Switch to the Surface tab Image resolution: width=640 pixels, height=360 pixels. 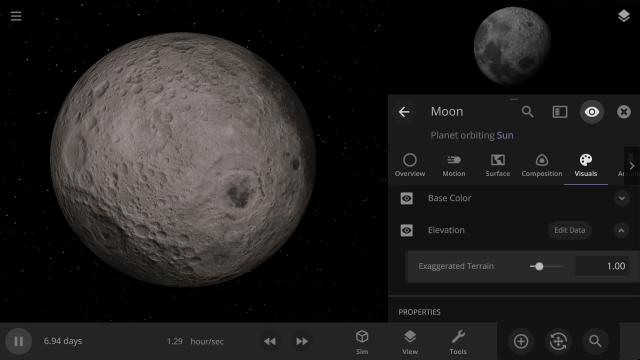498,166
